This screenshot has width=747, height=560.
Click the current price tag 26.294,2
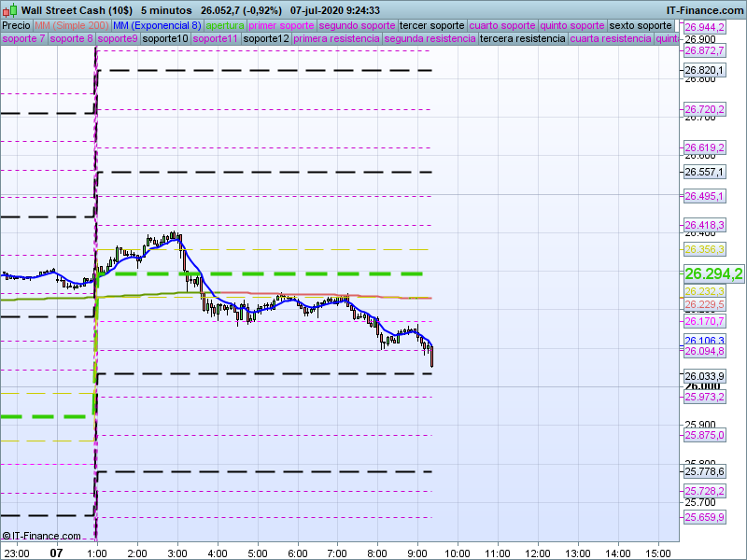click(x=713, y=273)
